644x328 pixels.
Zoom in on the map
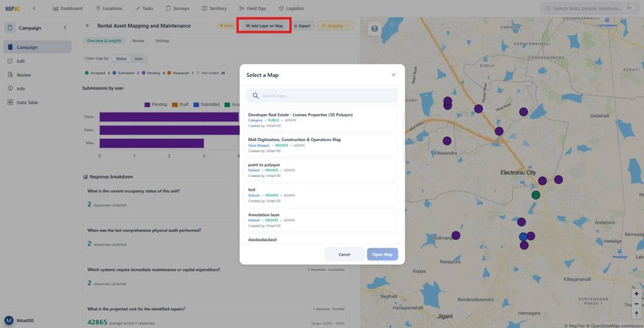tap(636, 294)
